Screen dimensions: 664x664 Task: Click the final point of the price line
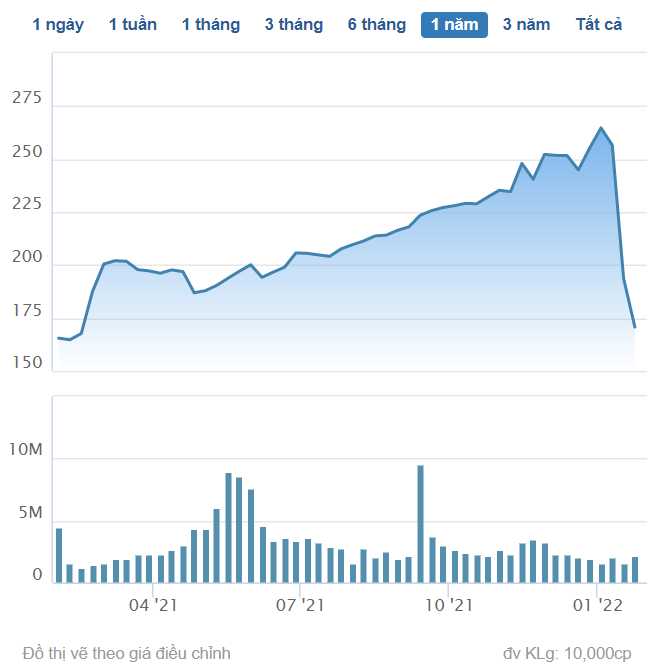tap(635, 327)
